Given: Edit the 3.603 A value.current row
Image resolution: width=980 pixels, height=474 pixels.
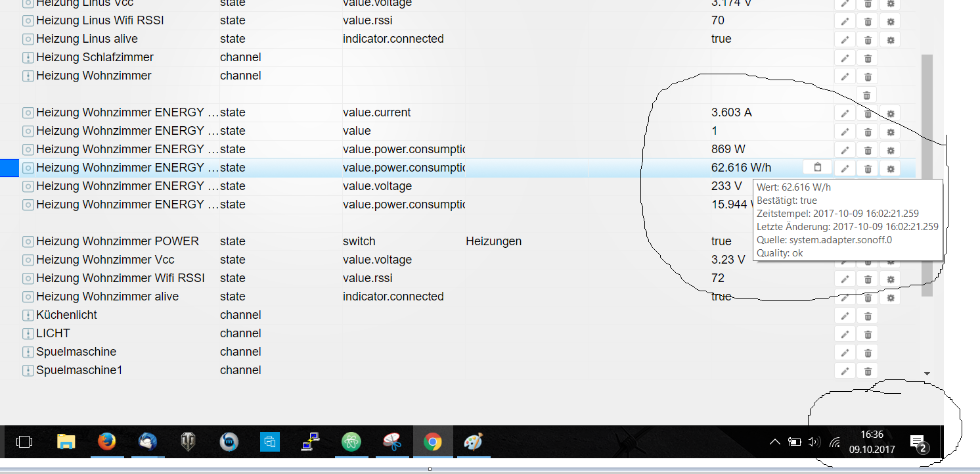Looking at the screenshot, I should (x=845, y=113).
